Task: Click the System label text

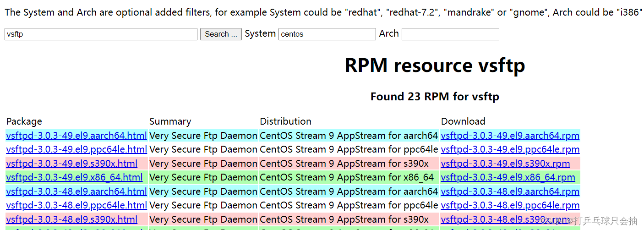Action: (260, 33)
